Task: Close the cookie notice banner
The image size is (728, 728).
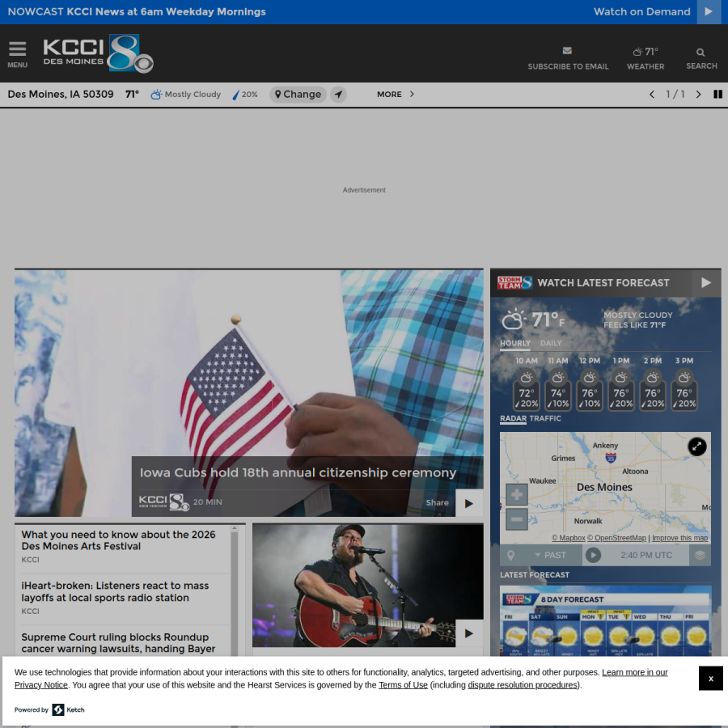Action: (x=710, y=679)
